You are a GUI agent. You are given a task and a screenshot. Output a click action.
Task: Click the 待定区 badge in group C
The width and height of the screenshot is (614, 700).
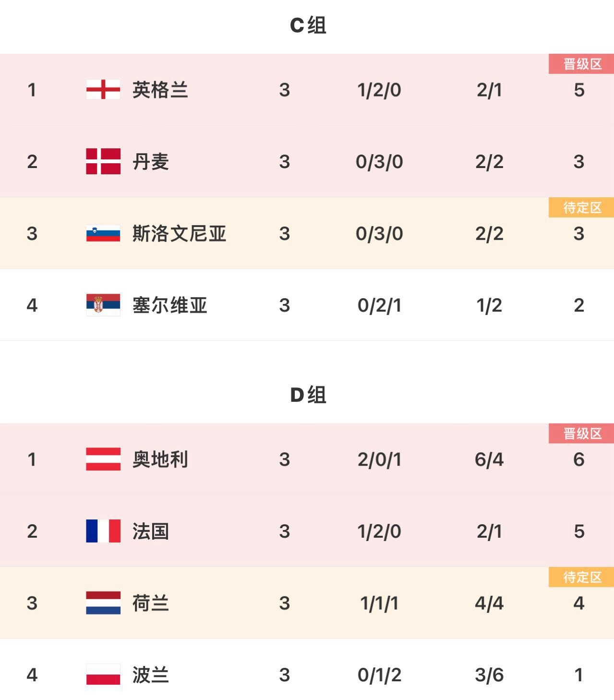point(581,207)
